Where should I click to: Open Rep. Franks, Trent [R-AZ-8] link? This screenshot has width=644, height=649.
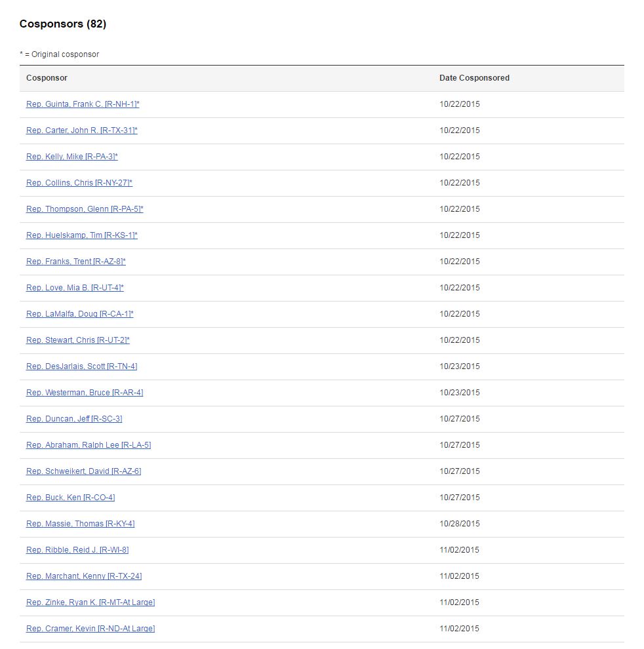click(x=76, y=262)
